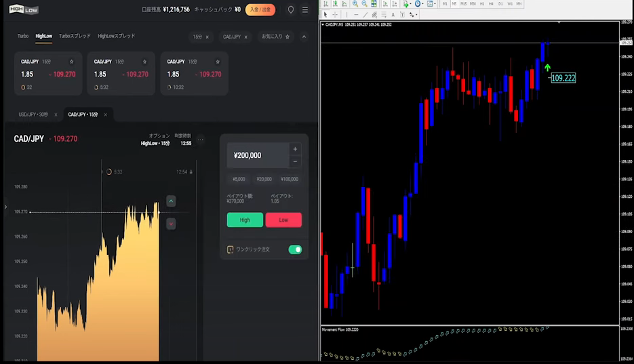Set the amount to ¥100,000
This screenshot has height=364, width=634.
coord(290,179)
